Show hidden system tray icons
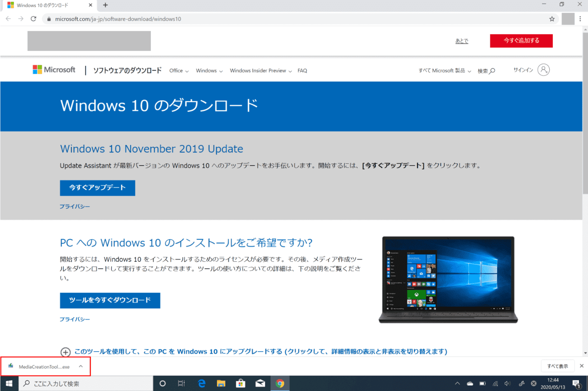 click(x=457, y=383)
